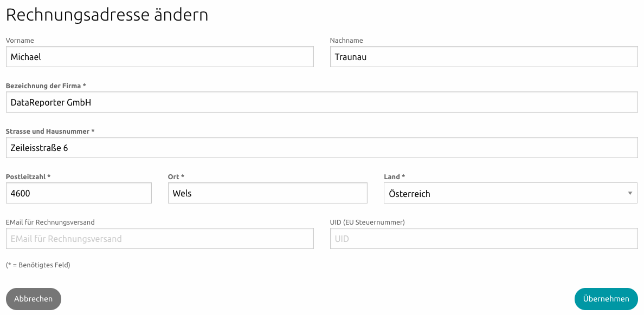Click into the Nachname field containing Traunau
The image size is (644, 315).
pos(484,56)
